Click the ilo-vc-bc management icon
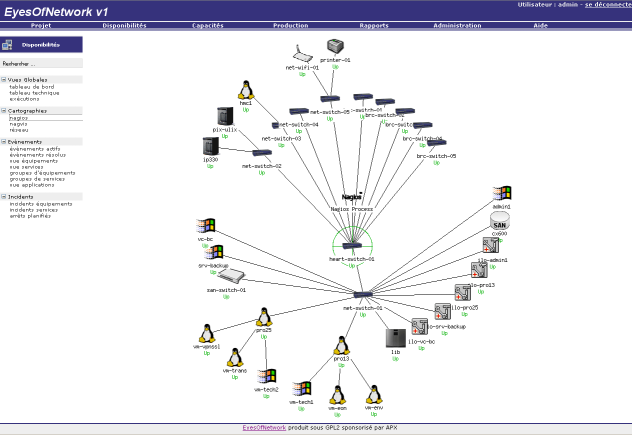 (x=420, y=326)
